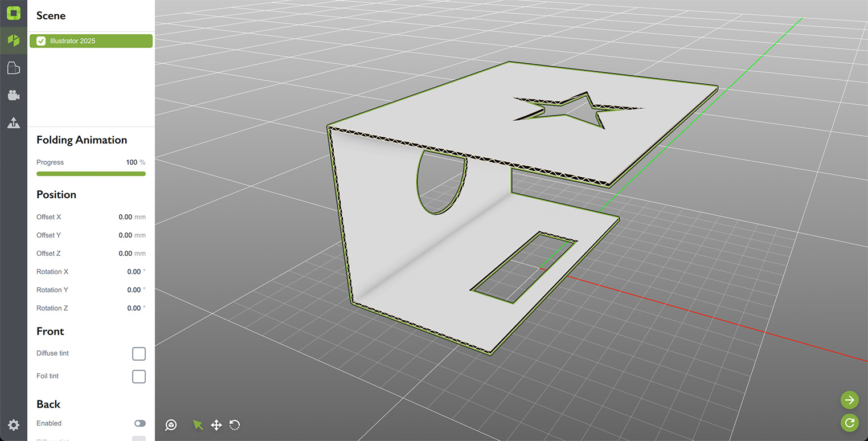Click the Position section heading

point(56,194)
